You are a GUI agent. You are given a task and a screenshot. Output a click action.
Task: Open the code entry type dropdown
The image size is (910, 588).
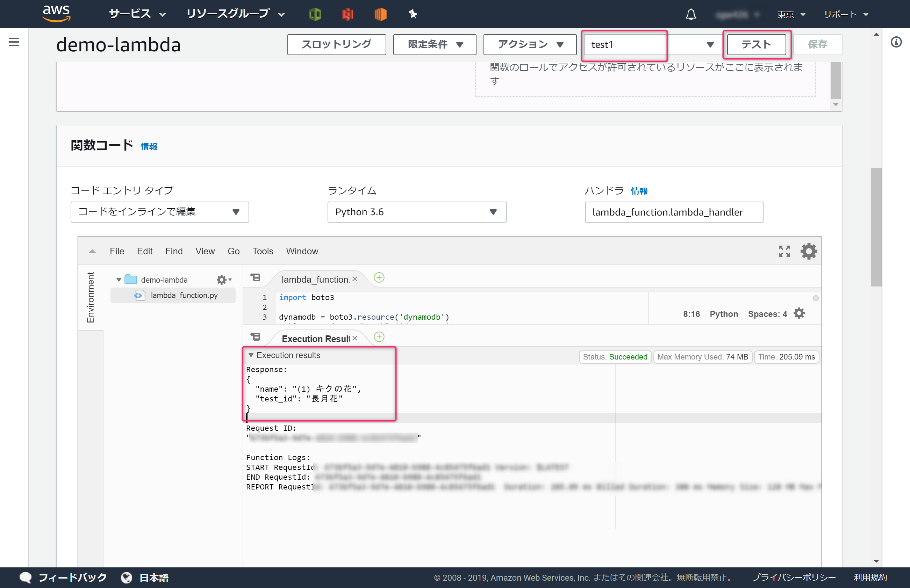[x=160, y=212]
